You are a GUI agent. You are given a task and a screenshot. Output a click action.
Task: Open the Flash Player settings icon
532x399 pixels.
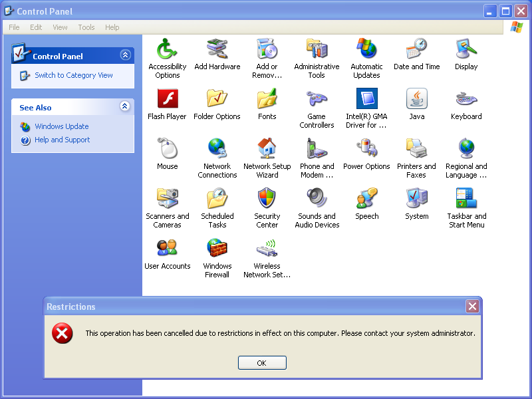167,99
